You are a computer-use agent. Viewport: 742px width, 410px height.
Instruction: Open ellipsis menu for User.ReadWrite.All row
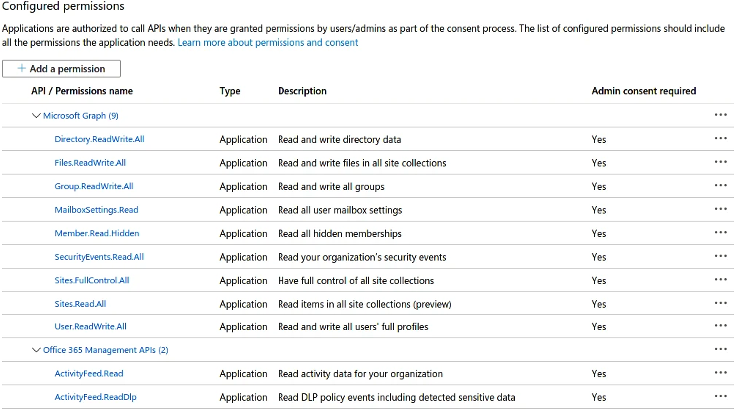coord(720,326)
